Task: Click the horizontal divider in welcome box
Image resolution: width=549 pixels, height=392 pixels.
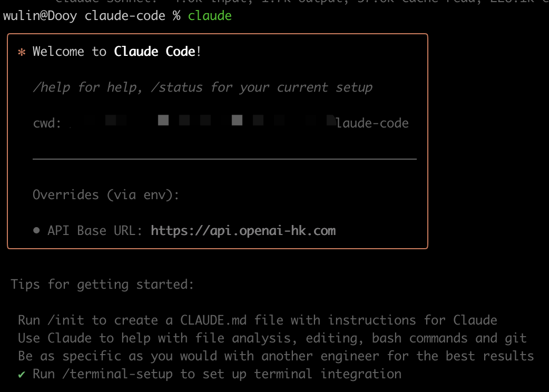Action: pyautogui.click(x=224, y=159)
